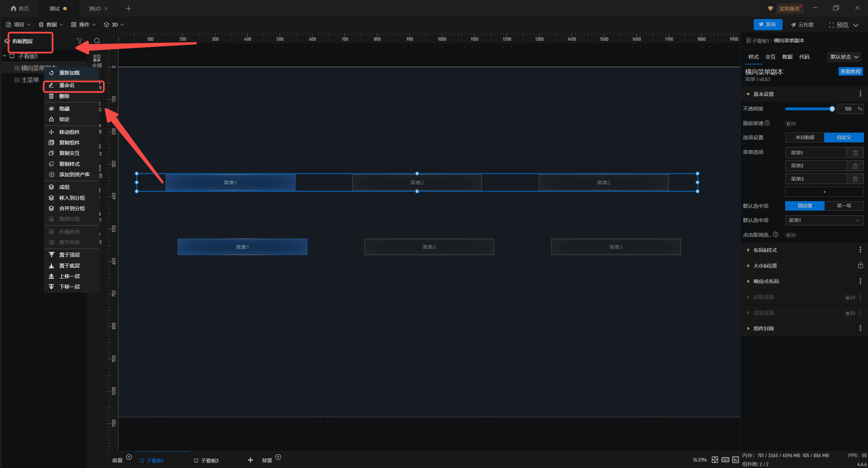868x468 pixels.
Task: Turn on the 边框设置 switch
Action: 850,298
